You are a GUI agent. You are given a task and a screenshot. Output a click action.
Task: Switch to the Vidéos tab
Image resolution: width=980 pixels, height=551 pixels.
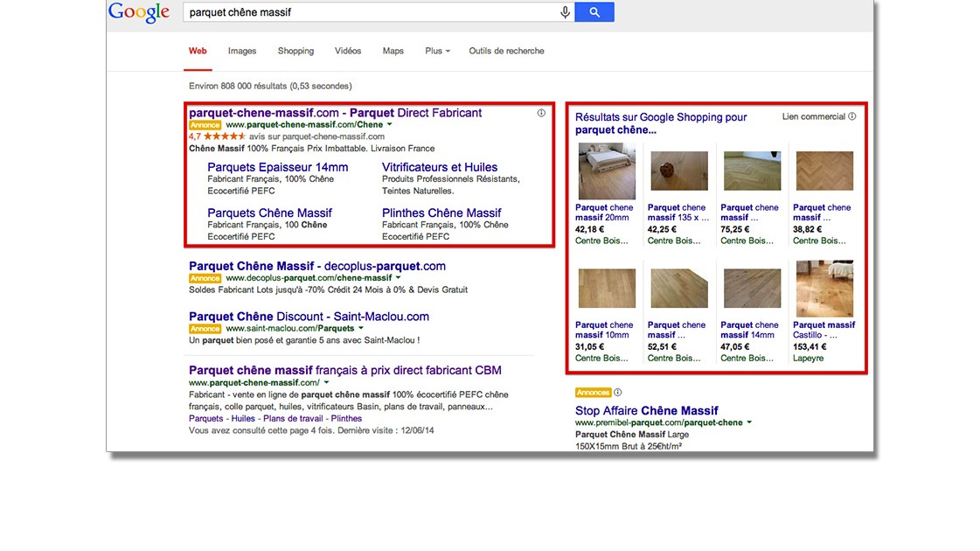tap(347, 51)
